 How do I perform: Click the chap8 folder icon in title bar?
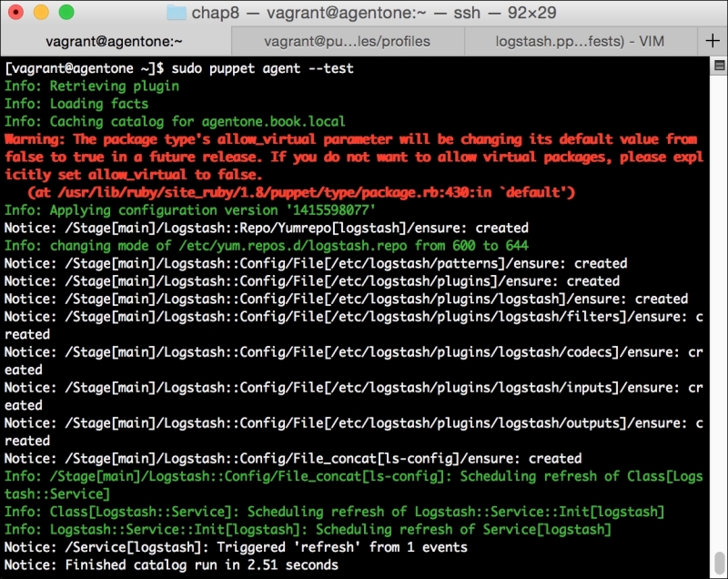pos(177,13)
